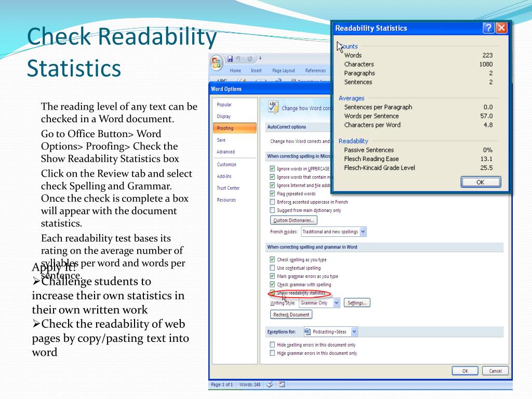Click the ABC proofing icon beside Change how Word

pyautogui.click(x=273, y=107)
